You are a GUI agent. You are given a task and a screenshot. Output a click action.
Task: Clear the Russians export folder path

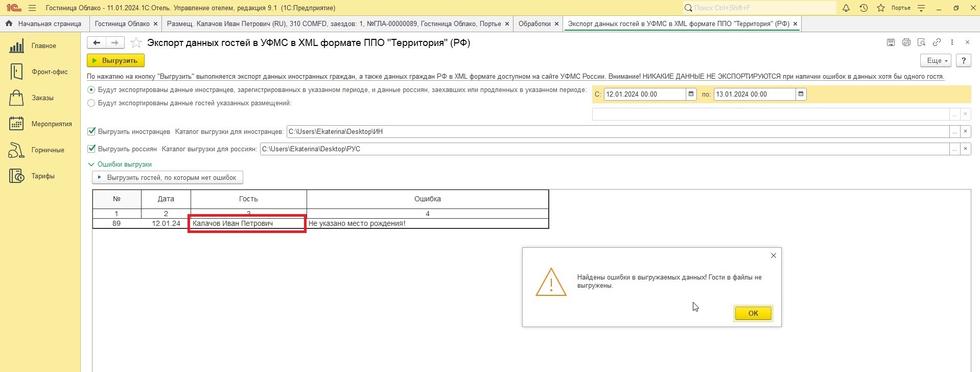(965, 149)
